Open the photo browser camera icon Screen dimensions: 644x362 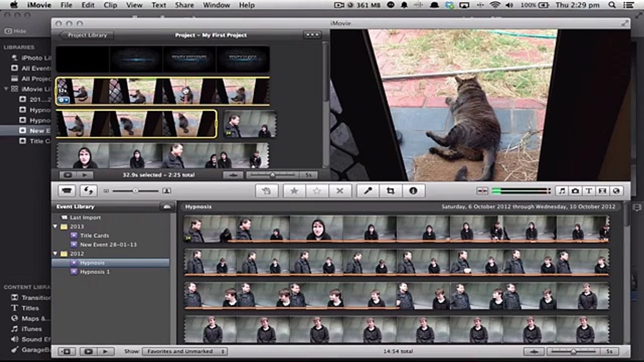[575, 191]
